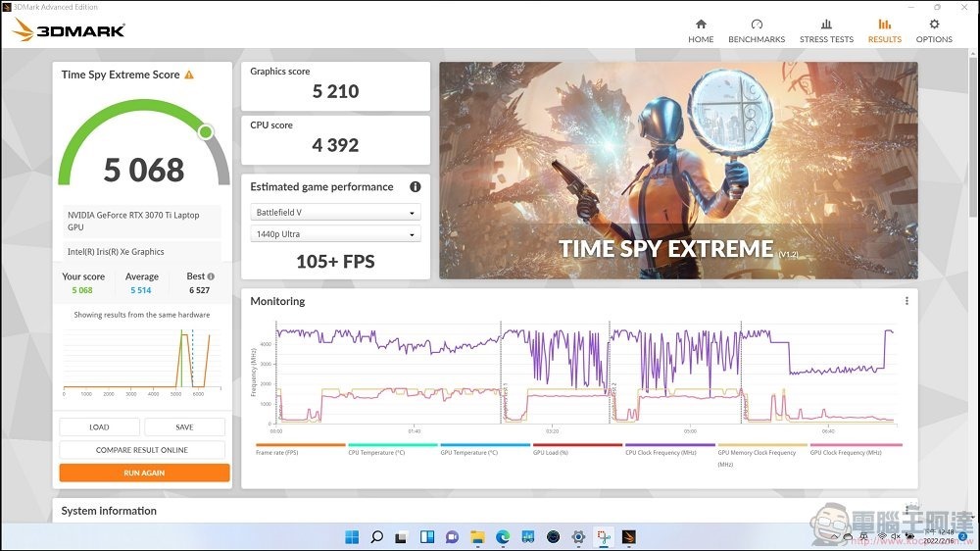Click the 3DMark logo in the header

point(69,30)
